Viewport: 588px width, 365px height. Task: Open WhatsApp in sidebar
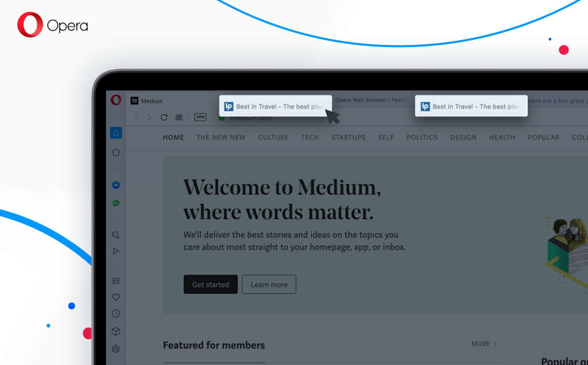tap(116, 203)
